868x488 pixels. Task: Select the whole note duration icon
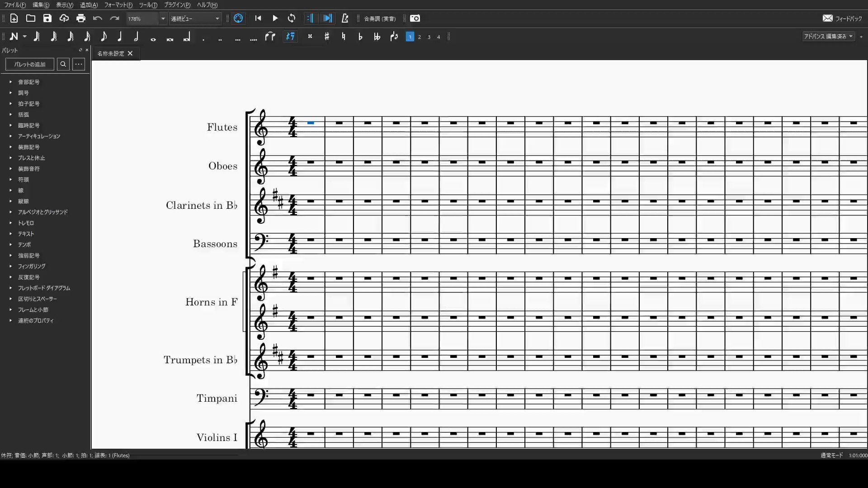tap(153, 38)
